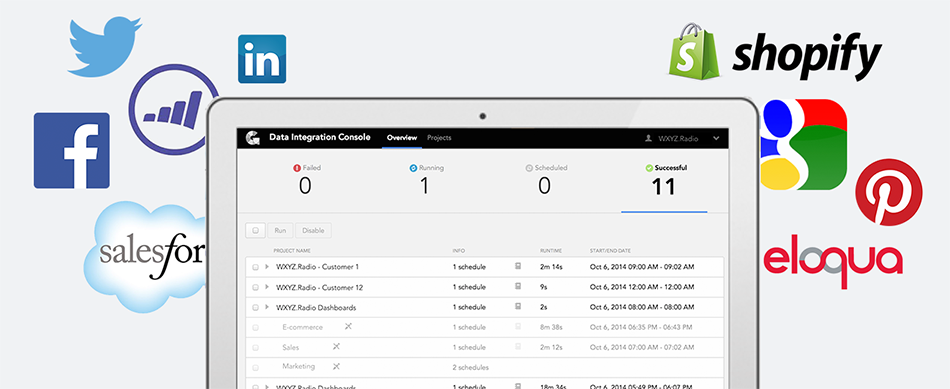Click the Facebook logo

[71, 150]
